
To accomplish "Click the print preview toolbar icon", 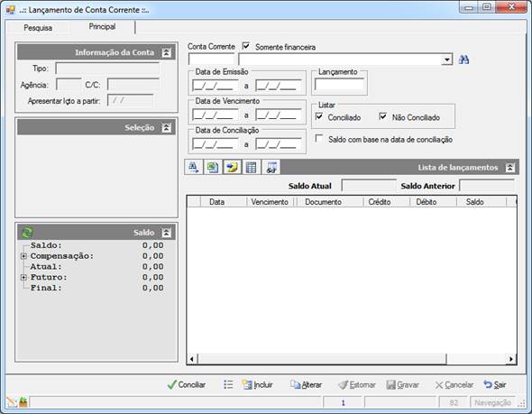I will (271, 167).
